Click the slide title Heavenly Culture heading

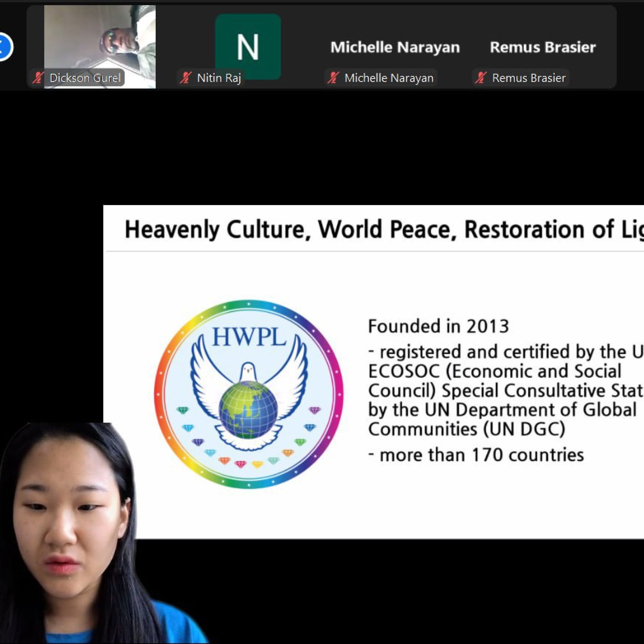point(383,229)
